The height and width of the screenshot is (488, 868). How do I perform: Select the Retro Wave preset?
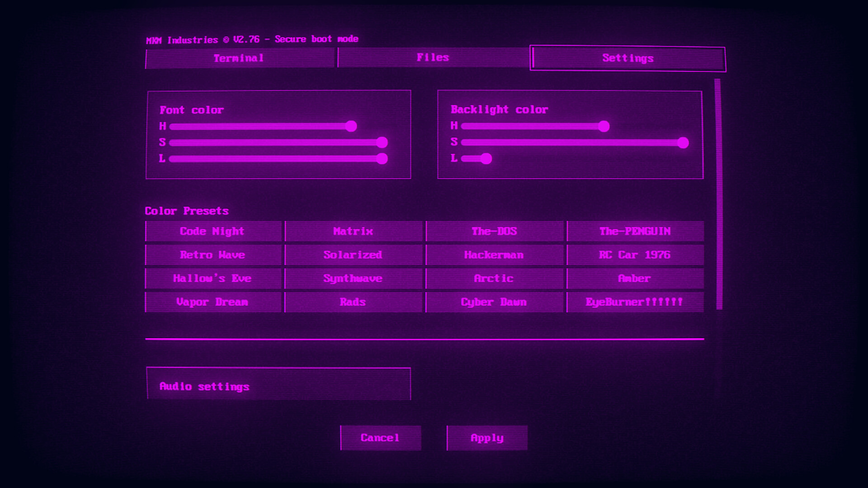coord(212,255)
